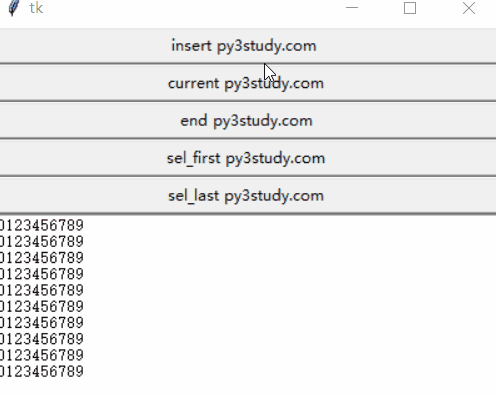Click empty text area right of first digits line
496x395 pixels.
pos(290,225)
